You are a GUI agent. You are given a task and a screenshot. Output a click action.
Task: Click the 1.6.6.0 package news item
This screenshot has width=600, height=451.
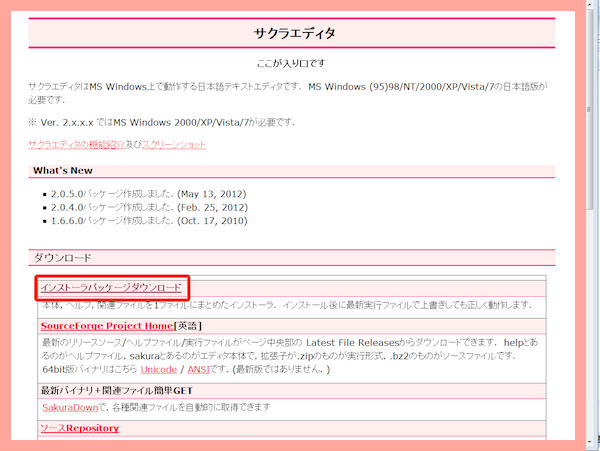point(149,221)
